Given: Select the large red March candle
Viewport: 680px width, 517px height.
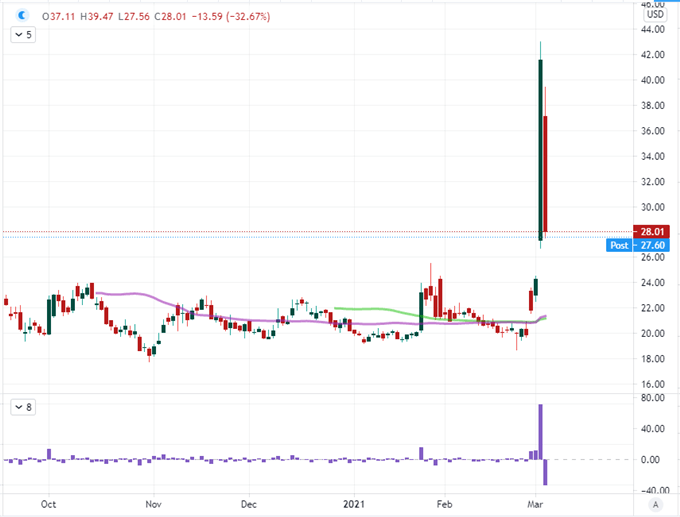Looking at the screenshot, I should coord(545,173).
